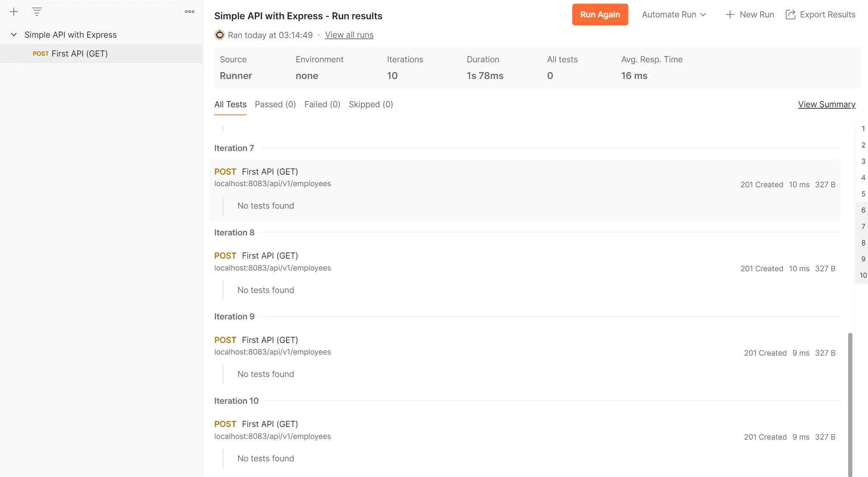Image resolution: width=868 pixels, height=477 pixels.
Task: Select First API (GET) in the sidebar
Action: click(79, 53)
